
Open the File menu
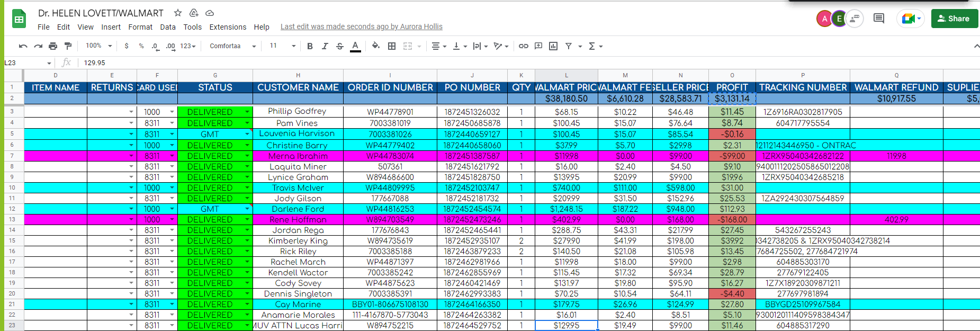43,27
